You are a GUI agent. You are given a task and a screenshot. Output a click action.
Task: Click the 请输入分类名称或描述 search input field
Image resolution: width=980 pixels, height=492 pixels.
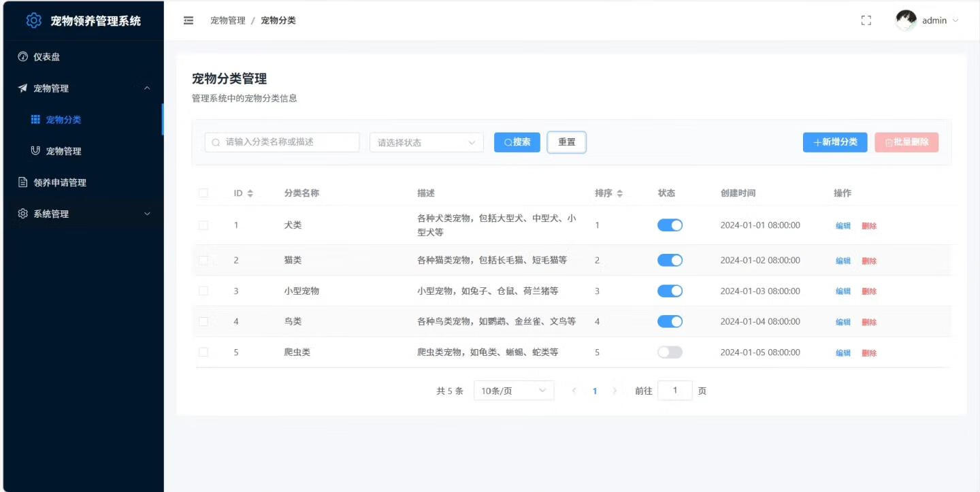(282, 142)
